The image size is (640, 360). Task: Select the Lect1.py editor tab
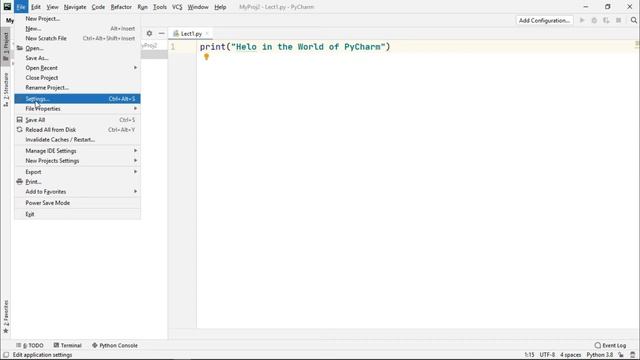click(x=191, y=33)
